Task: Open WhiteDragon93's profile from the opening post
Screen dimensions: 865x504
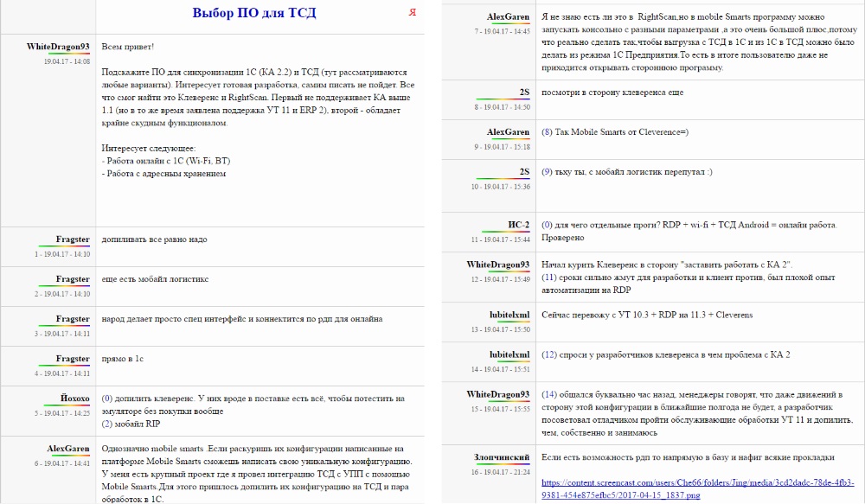Action: tap(58, 47)
